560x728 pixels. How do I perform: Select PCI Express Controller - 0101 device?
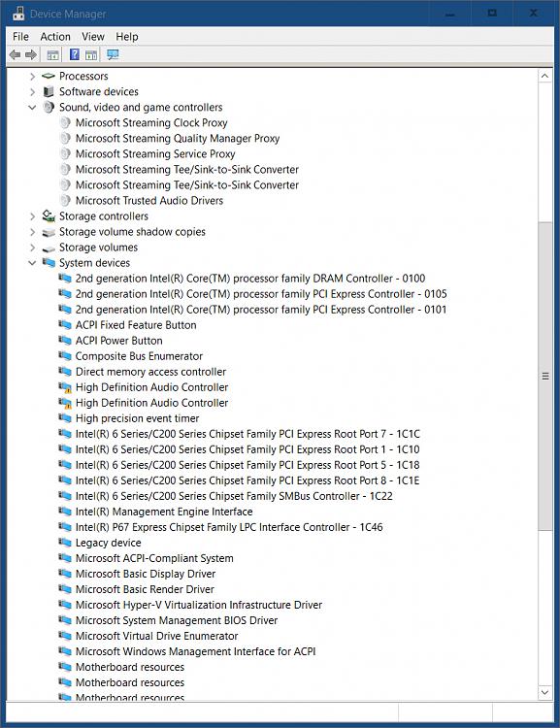click(261, 310)
